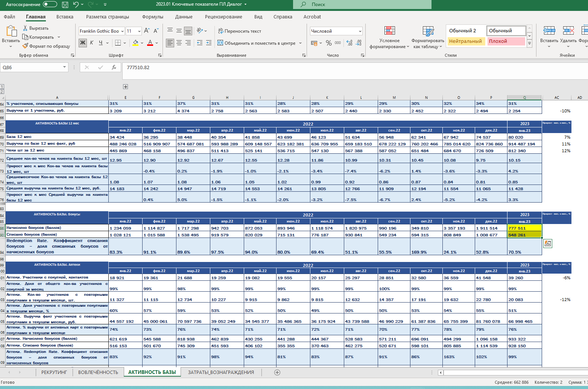Viewport: 588px width, 389px height.
Task: Expand the Числовой number format dropdown
Action: point(360,31)
